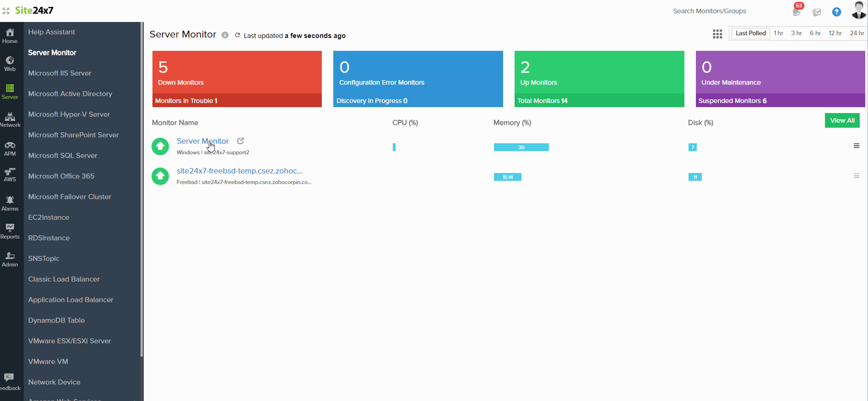Refresh the last updated status
The image size is (868, 401).
point(237,35)
